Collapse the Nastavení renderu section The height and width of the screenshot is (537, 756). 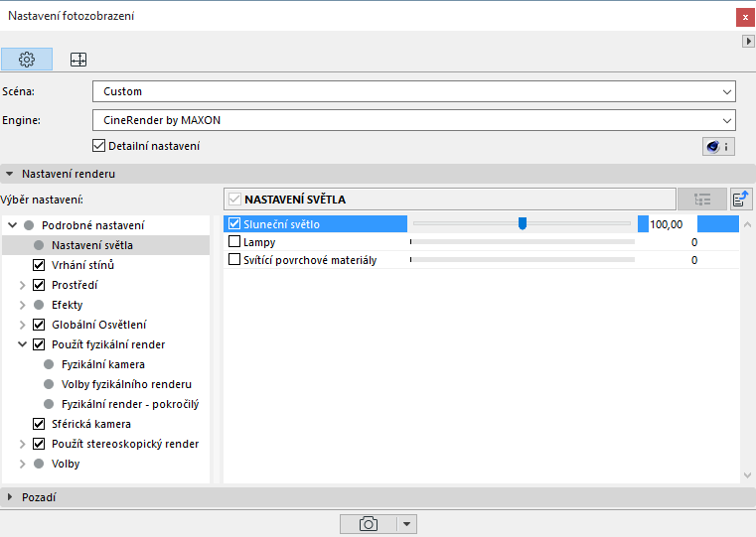(x=10, y=174)
